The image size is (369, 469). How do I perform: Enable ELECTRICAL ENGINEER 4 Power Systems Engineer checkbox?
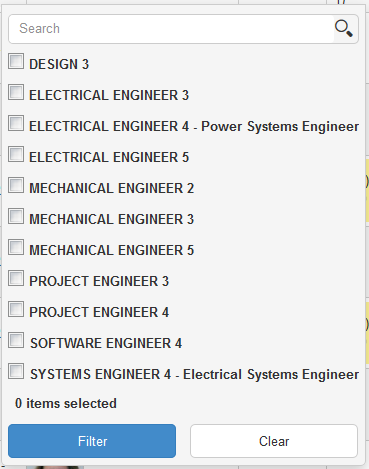point(16,123)
